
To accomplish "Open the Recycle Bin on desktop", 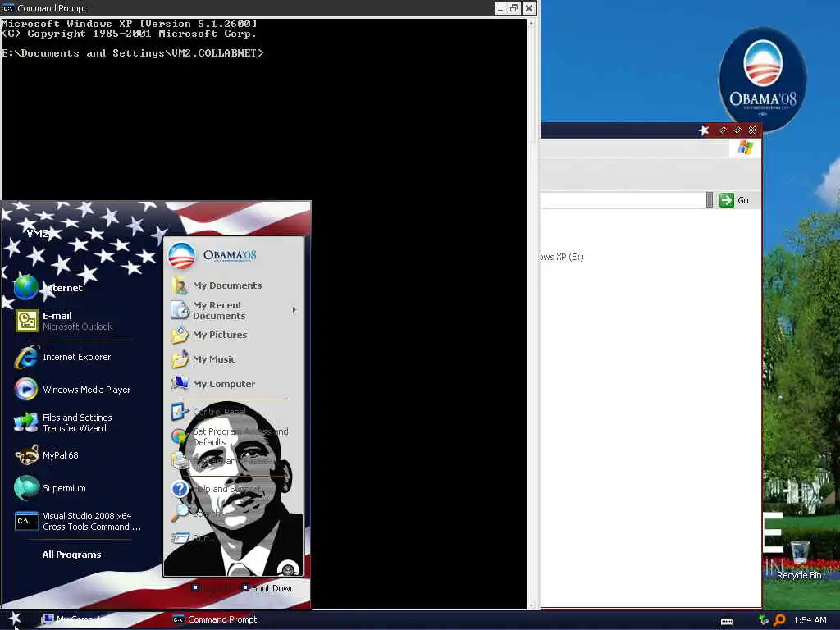I will [799, 559].
